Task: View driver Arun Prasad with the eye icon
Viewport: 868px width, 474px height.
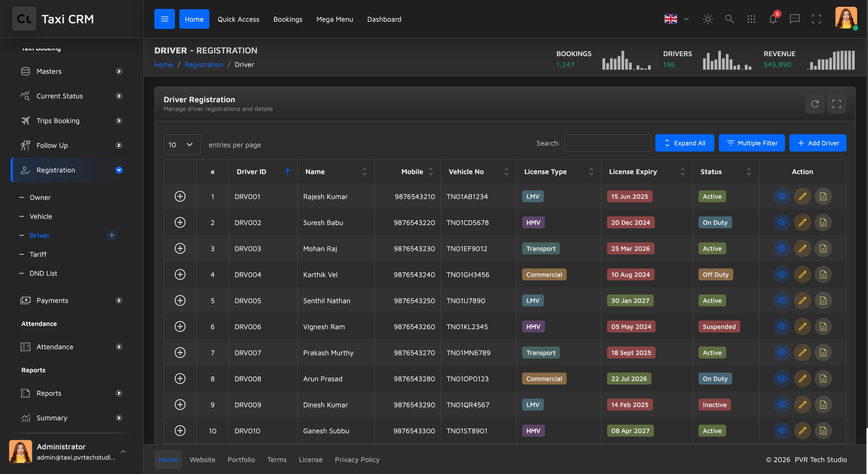Action: click(782, 378)
